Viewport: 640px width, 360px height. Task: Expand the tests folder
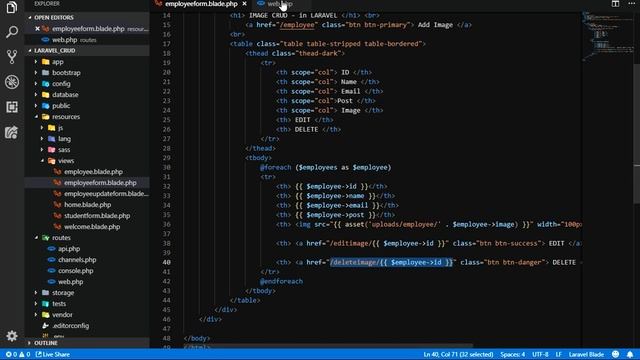tap(59, 304)
